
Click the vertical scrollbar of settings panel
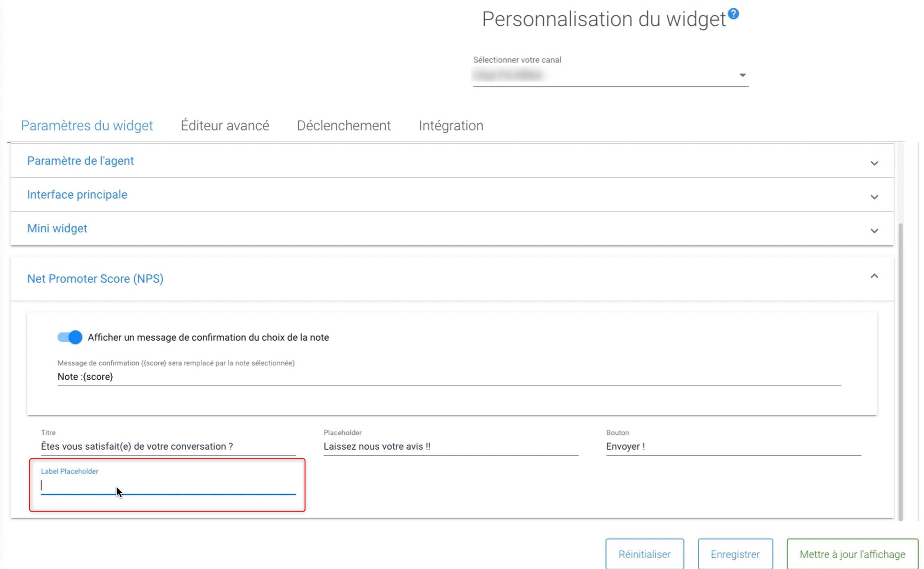[x=900, y=372]
